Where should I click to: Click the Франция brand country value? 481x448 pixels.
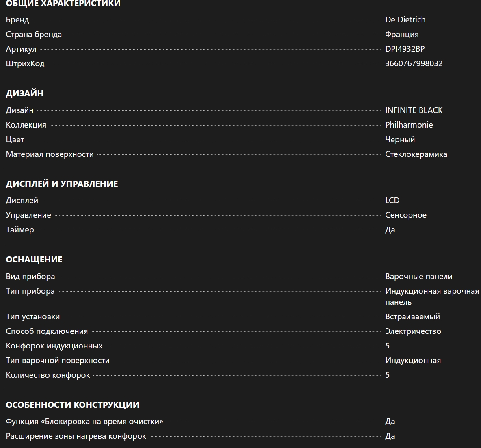pyautogui.click(x=402, y=34)
